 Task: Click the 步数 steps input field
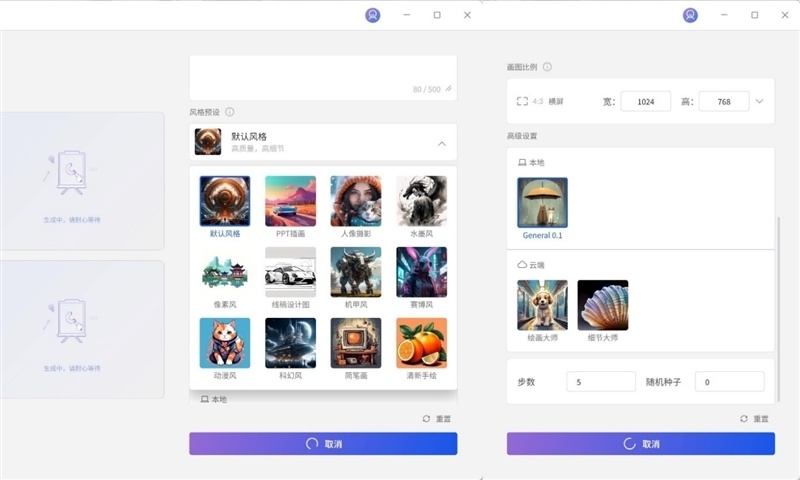pyautogui.click(x=600, y=381)
